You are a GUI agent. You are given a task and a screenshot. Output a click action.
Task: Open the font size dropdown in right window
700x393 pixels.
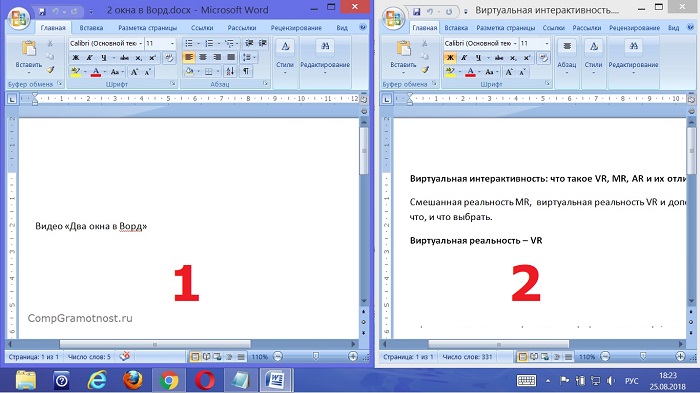click(x=547, y=43)
